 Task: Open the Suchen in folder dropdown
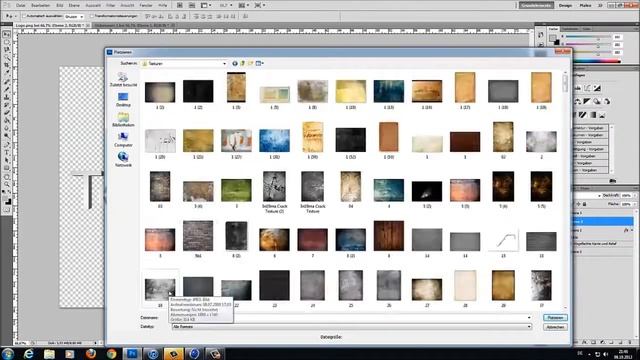[x=184, y=63]
